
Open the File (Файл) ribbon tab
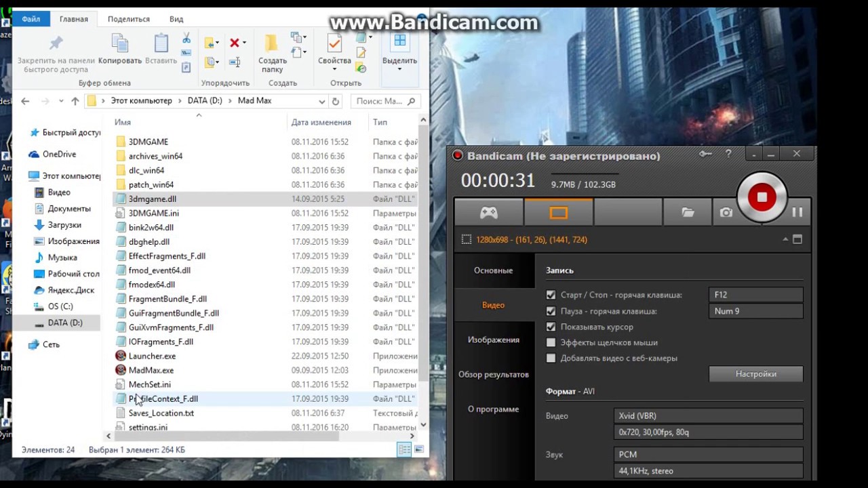[31, 19]
